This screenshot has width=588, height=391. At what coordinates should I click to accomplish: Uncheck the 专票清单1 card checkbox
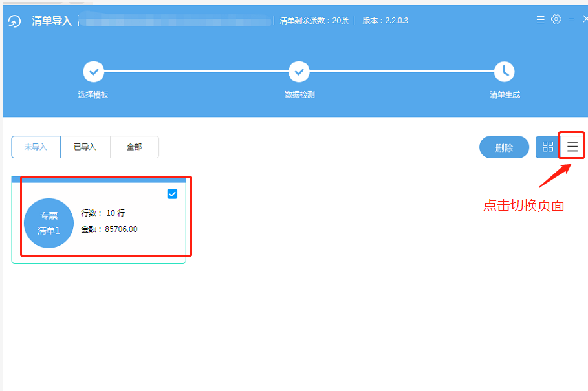(172, 194)
